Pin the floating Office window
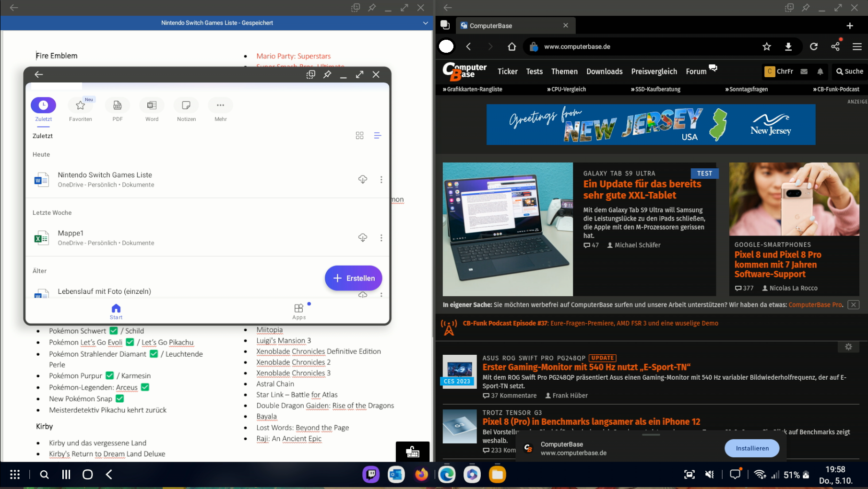 click(x=327, y=74)
